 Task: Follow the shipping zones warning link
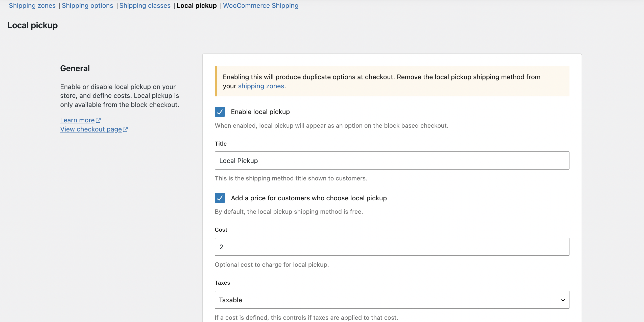[x=261, y=86]
